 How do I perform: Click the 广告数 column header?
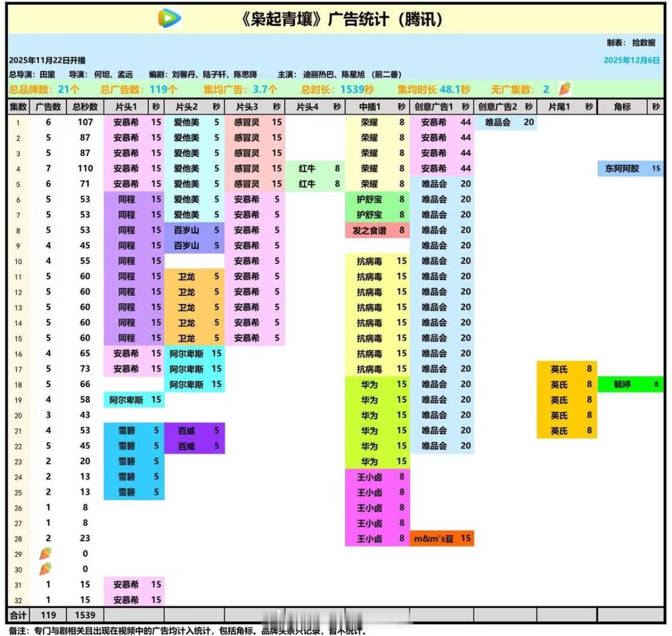(x=48, y=106)
